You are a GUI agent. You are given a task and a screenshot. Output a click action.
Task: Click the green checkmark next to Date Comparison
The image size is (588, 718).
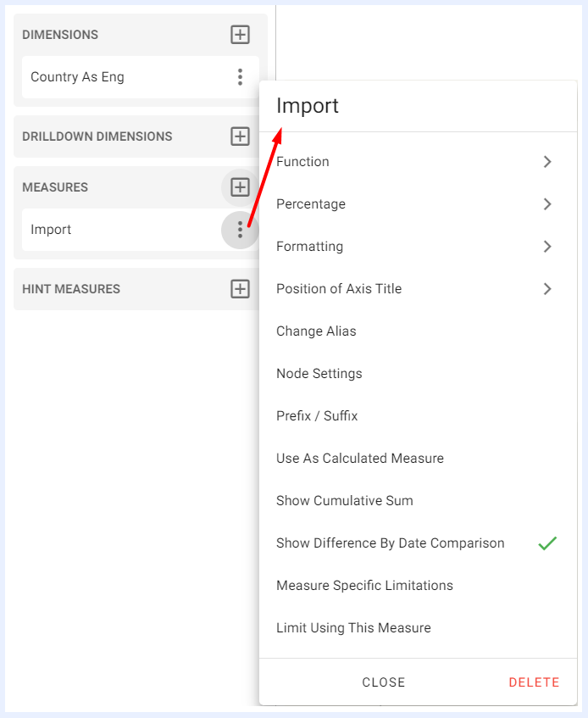(547, 543)
